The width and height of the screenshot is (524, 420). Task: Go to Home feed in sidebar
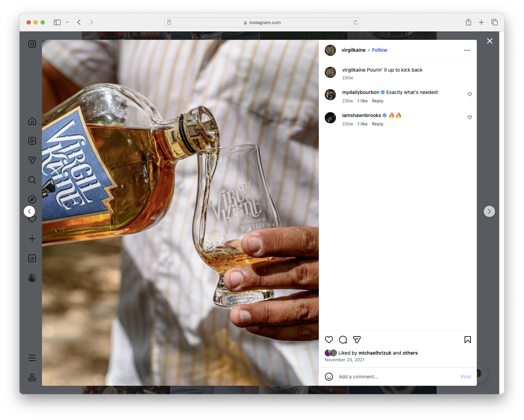click(32, 121)
